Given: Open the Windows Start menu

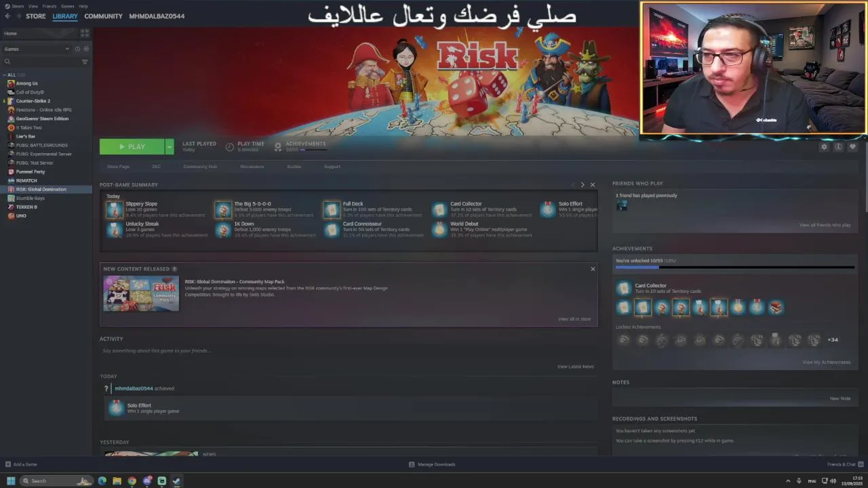Looking at the screenshot, I should click(x=11, y=481).
